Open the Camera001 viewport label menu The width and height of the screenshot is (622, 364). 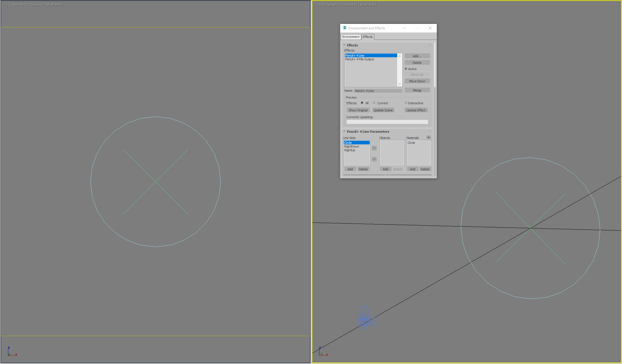[x=18, y=5]
